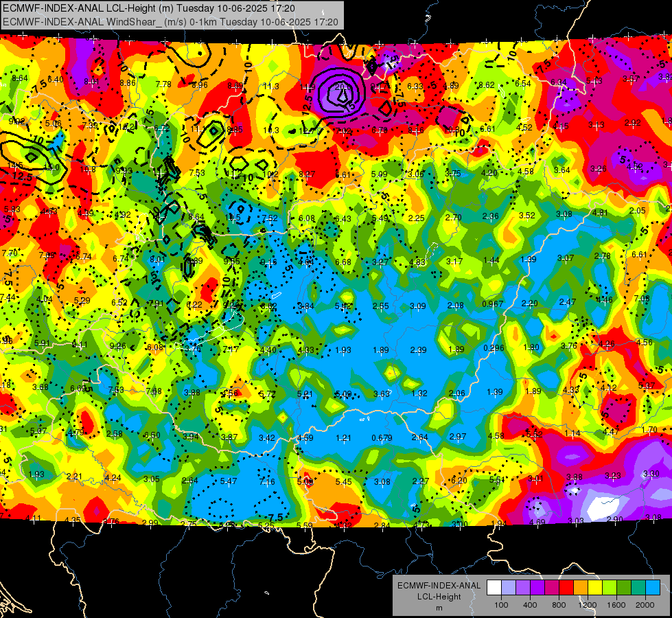The image size is (672, 618).
Task: Click the map value 6.20
Action: (459, 481)
